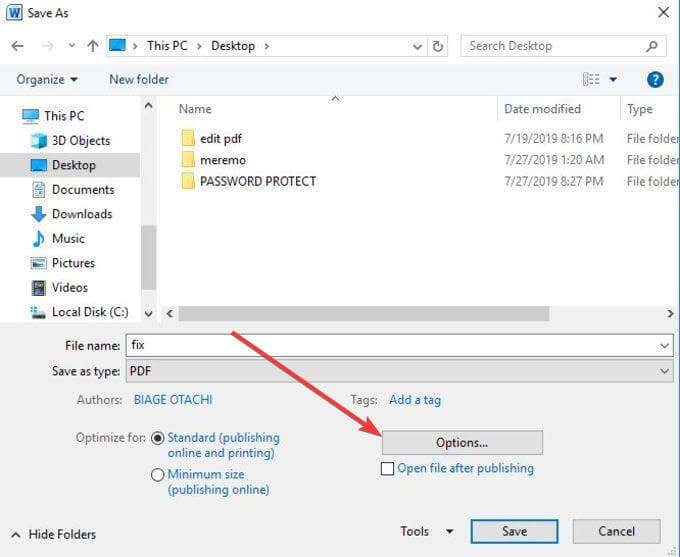Select 3D Objects in navigation pane
680x557 pixels.
pos(80,141)
